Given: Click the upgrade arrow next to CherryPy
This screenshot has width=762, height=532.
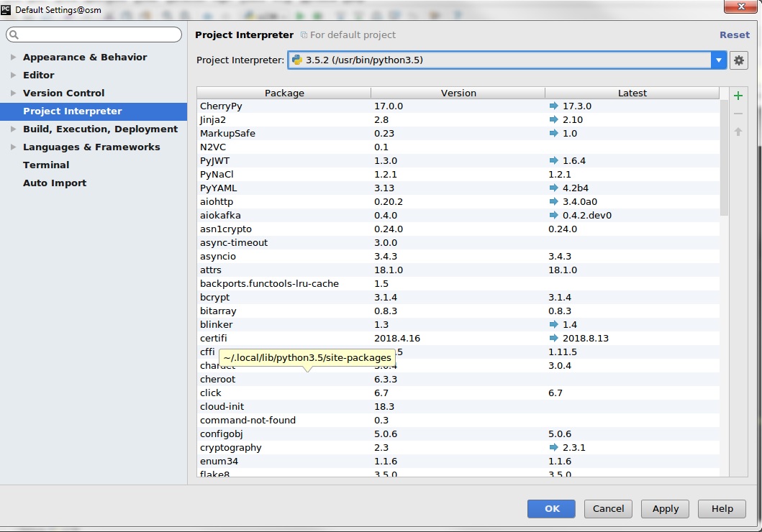Looking at the screenshot, I should click(553, 106).
